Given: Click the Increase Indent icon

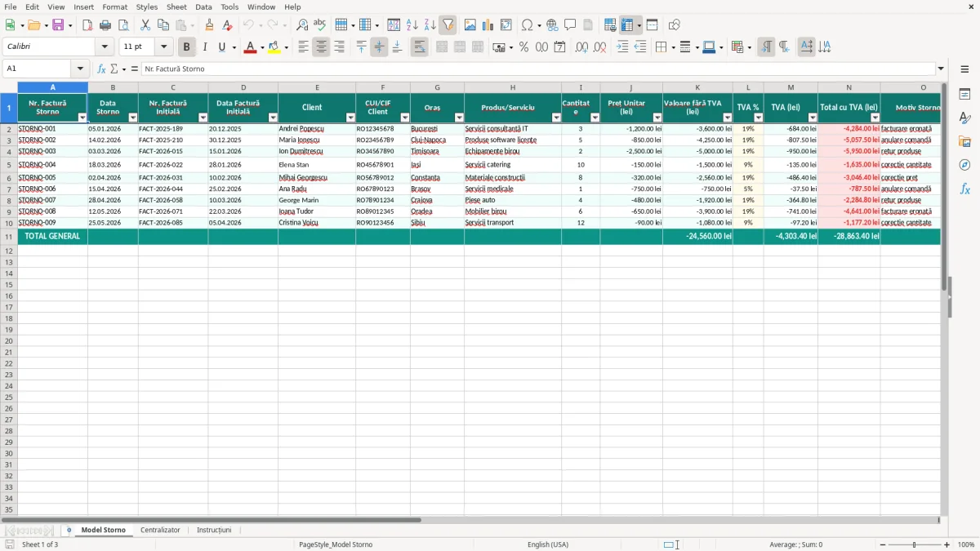Looking at the screenshot, I should [x=622, y=47].
